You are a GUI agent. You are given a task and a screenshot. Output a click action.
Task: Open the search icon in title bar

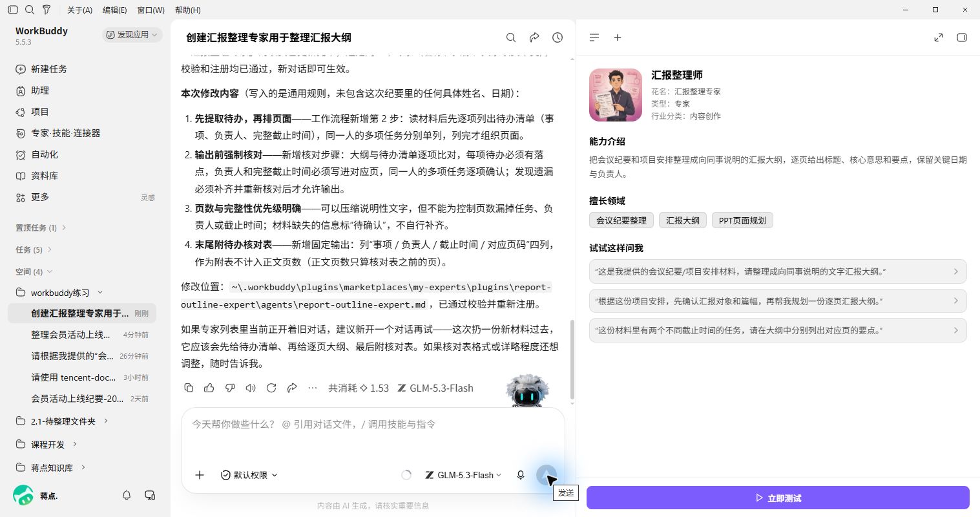30,10
